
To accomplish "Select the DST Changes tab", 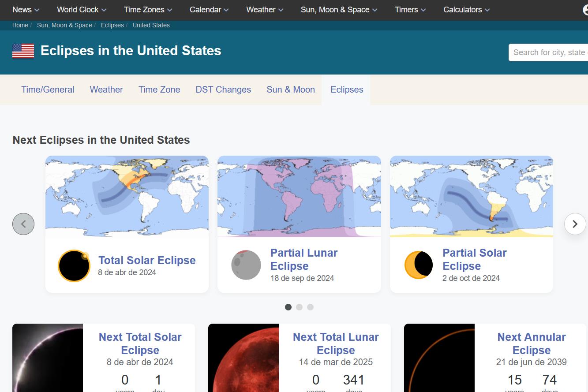I will point(223,90).
